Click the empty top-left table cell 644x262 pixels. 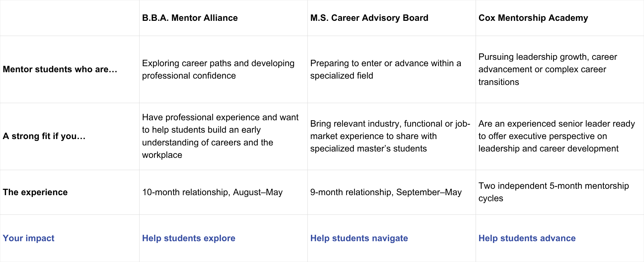(x=69, y=18)
